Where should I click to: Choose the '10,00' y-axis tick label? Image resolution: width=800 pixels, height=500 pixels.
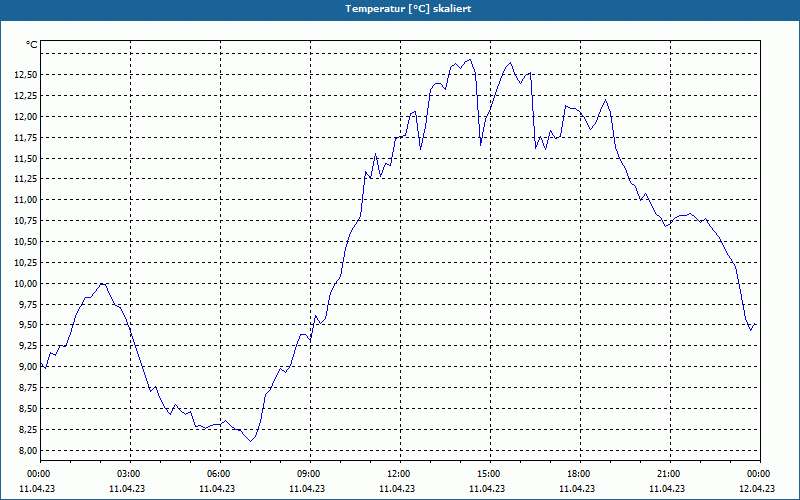point(26,284)
